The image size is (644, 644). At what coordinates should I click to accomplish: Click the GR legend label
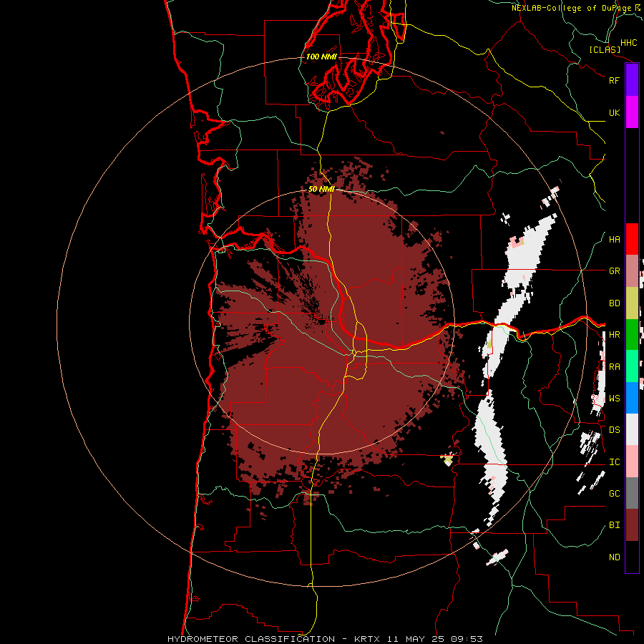(614, 271)
